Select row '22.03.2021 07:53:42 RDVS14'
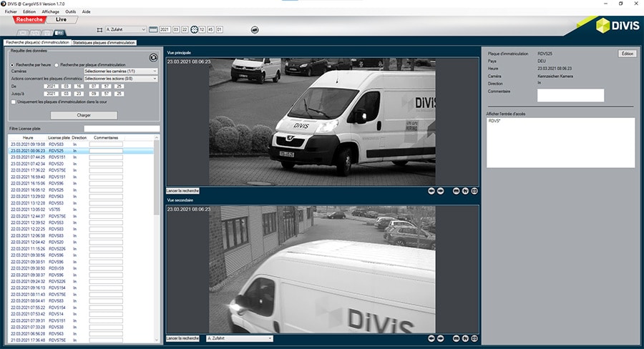The height and width of the screenshot is (349, 644). tap(82, 314)
